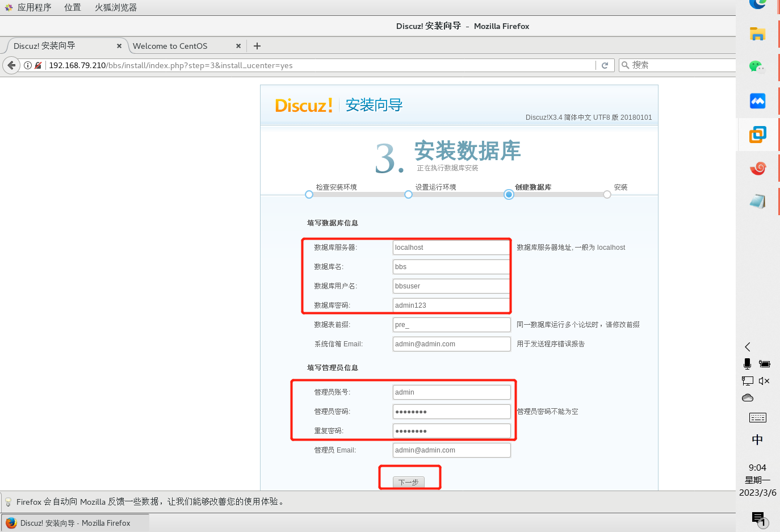Expand hidden tray icons with the chevron

click(x=748, y=347)
